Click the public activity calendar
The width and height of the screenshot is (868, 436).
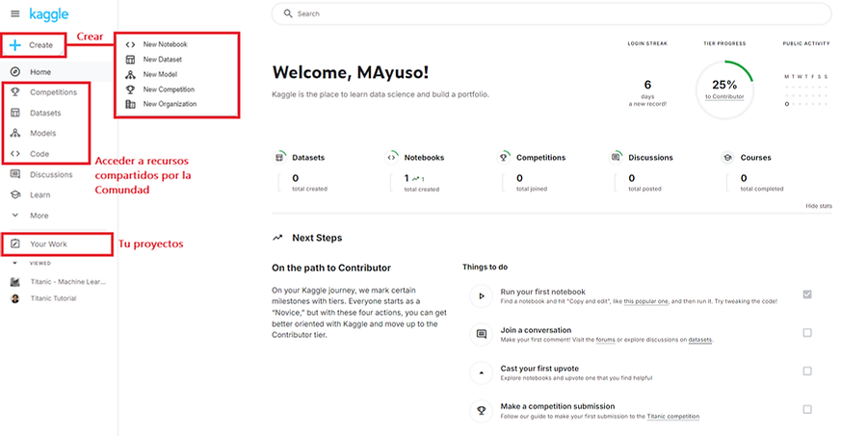coord(806,90)
